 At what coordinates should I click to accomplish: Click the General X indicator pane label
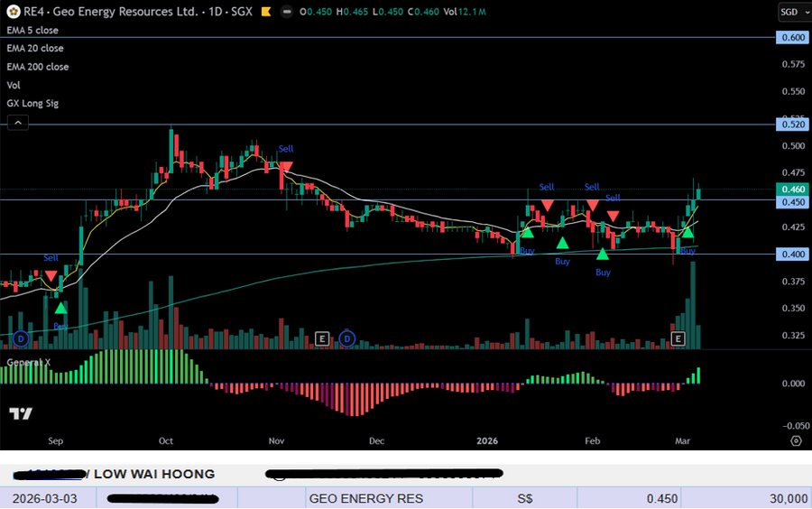(29, 362)
